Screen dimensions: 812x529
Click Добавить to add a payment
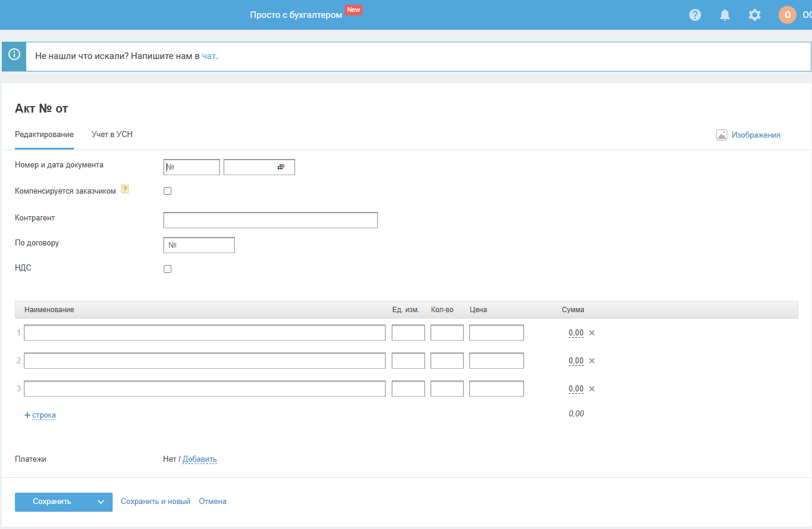pyautogui.click(x=200, y=459)
